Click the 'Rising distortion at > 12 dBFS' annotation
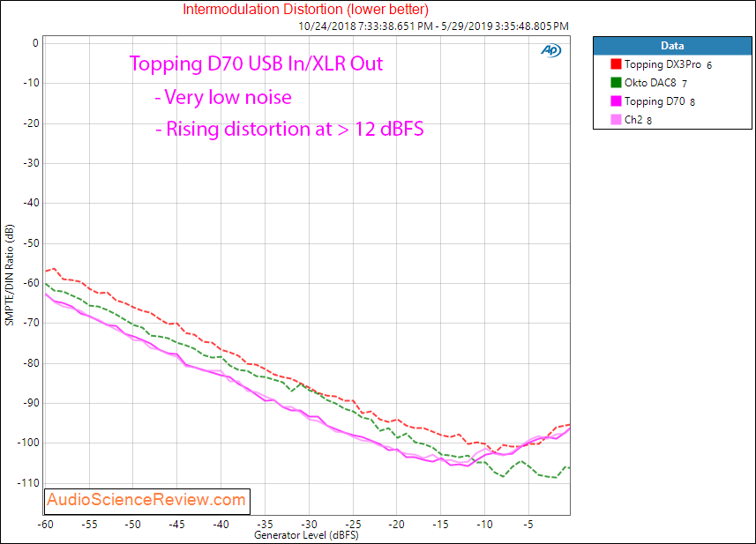The width and height of the screenshot is (756, 544). pyautogui.click(x=295, y=129)
